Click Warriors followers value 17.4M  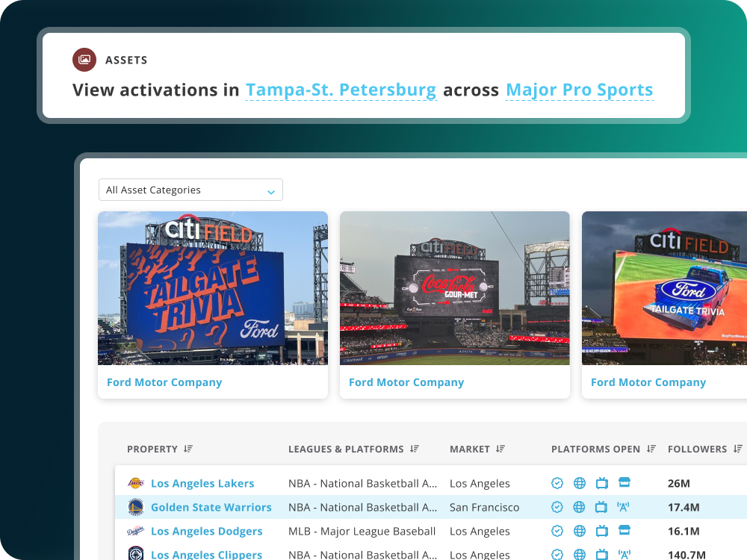coord(684,507)
